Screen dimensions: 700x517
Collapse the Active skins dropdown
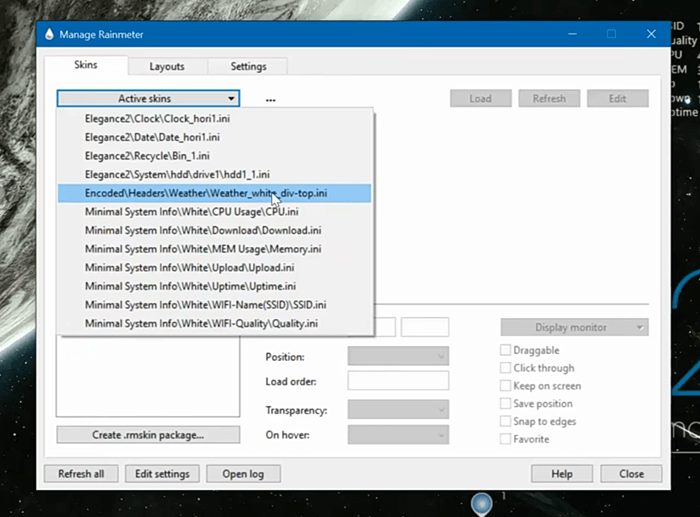(x=148, y=98)
